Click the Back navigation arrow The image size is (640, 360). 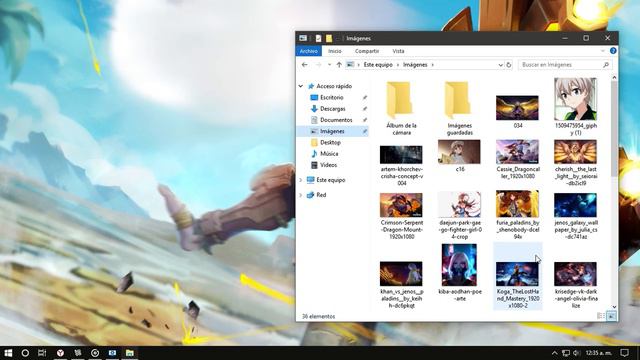click(x=304, y=65)
